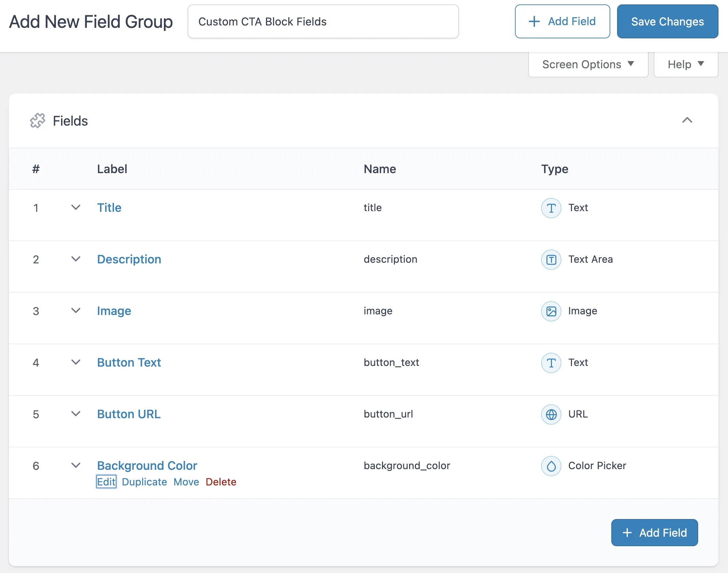This screenshot has width=728, height=573.
Task: Open the Description field label link
Action: [x=129, y=259]
